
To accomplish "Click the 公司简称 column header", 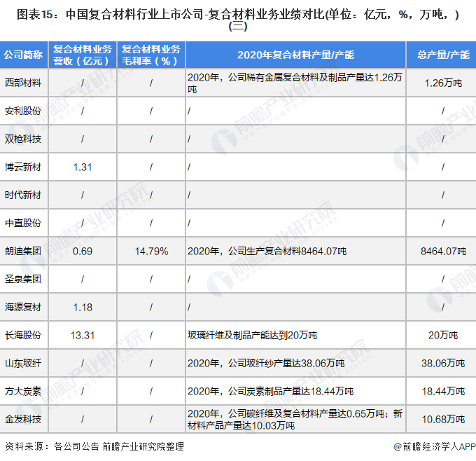I will (23, 55).
